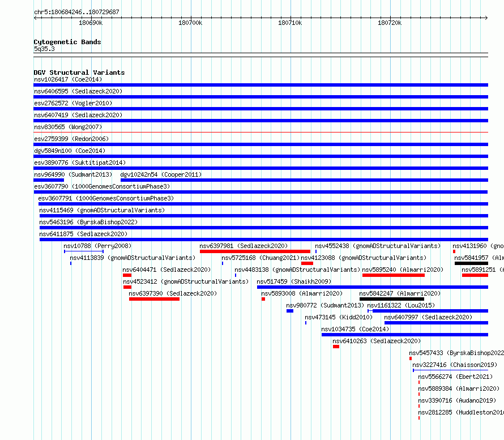
Task: Open nsv4115469 (gnomADStructuralVariants) label
Action: [102, 210]
